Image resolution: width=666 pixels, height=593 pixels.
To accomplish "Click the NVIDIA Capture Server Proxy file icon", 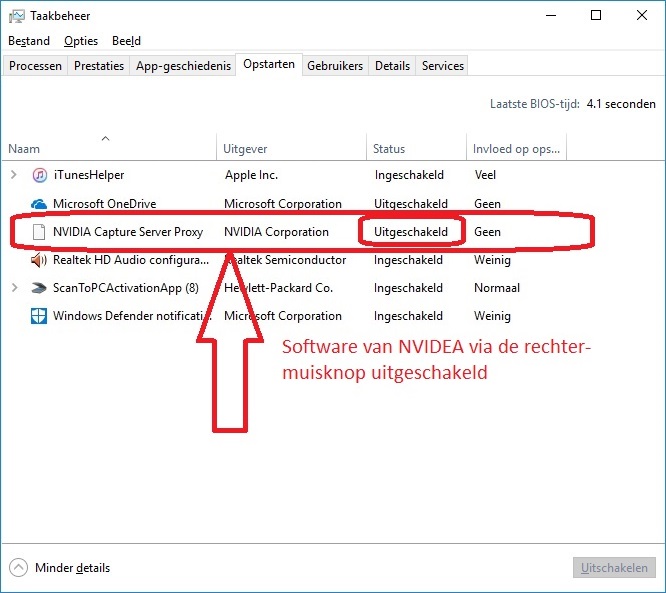I will pos(39,232).
